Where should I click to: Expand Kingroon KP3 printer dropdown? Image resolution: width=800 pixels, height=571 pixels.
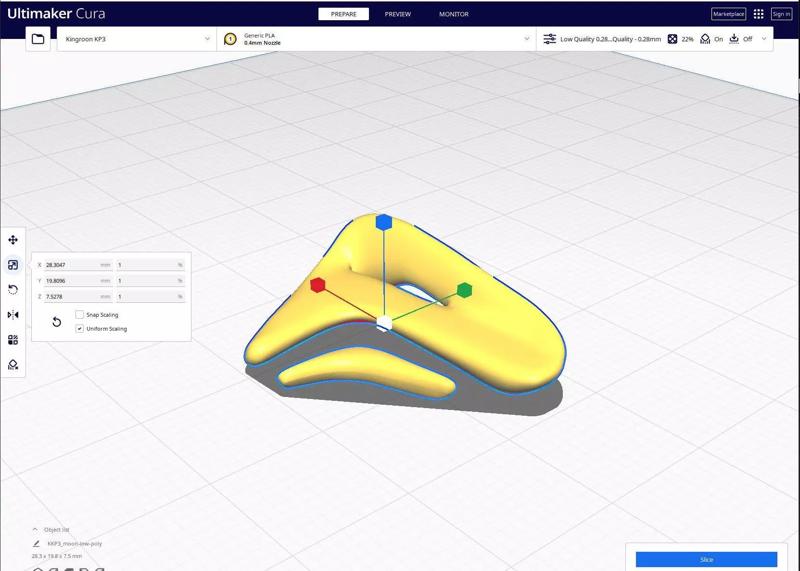[136, 39]
